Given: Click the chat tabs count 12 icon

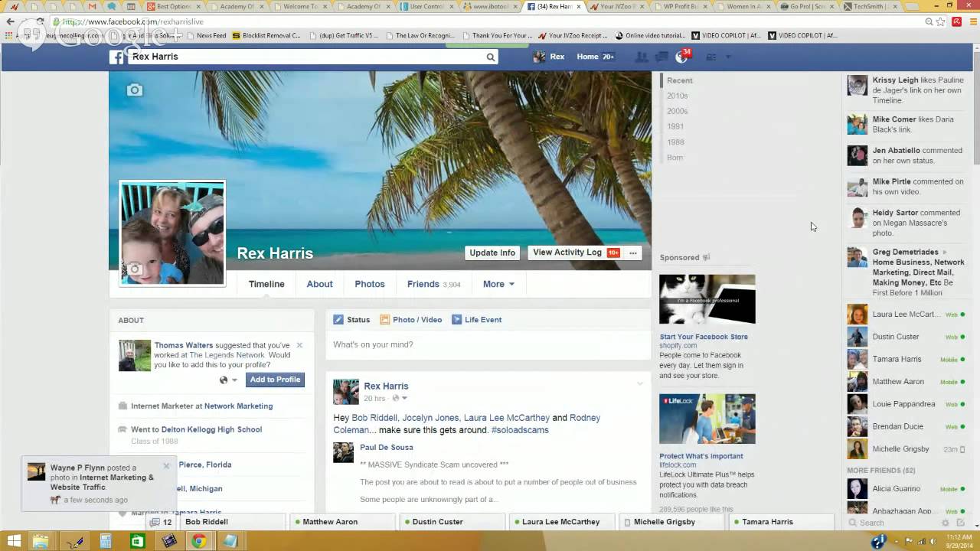Looking at the screenshot, I should click(x=162, y=522).
